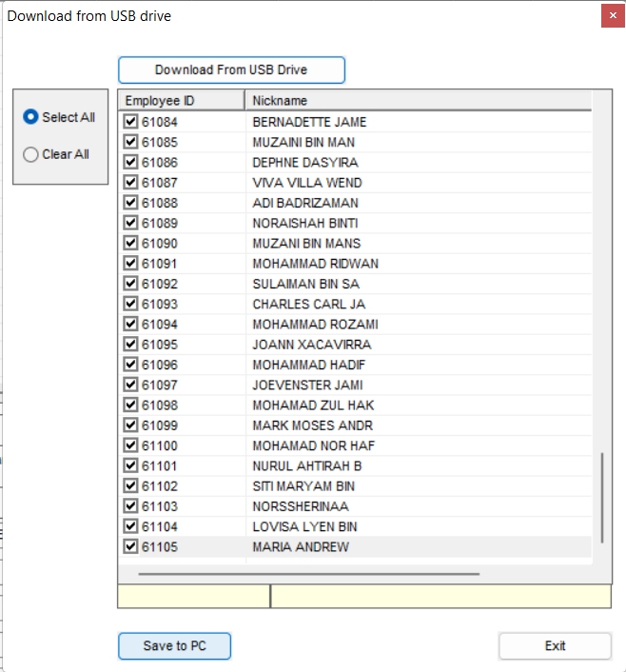Toggle the checkbox for ID 61100

pos(131,445)
